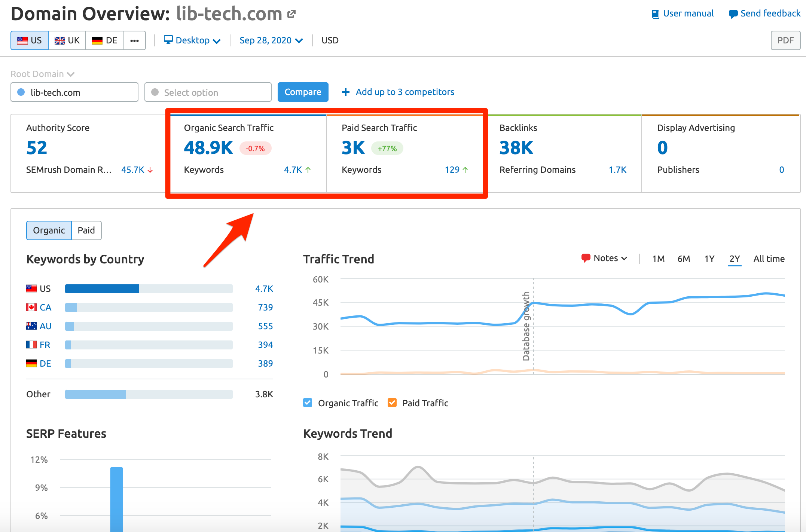Select the 6M time range
The image size is (806, 532).
[684, 259]
